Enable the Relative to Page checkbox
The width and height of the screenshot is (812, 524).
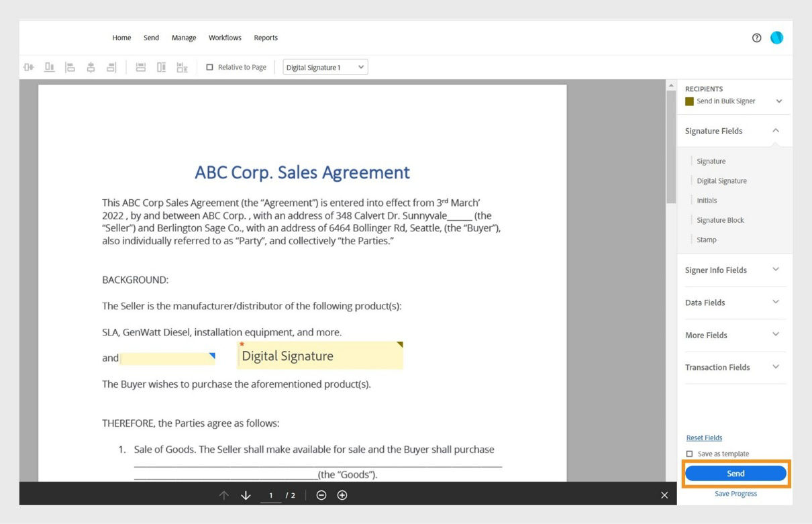pyautogui.click(x=210, y=67)
